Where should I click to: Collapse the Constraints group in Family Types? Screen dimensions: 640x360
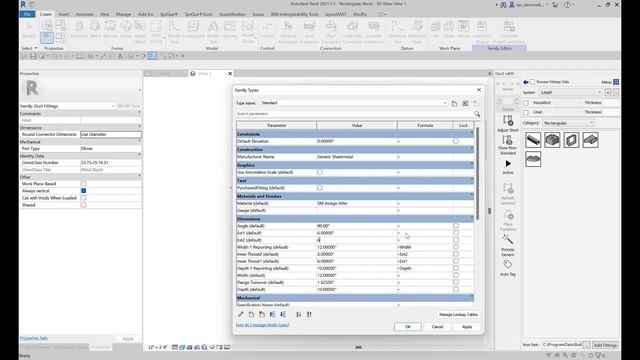pos(472,134)
